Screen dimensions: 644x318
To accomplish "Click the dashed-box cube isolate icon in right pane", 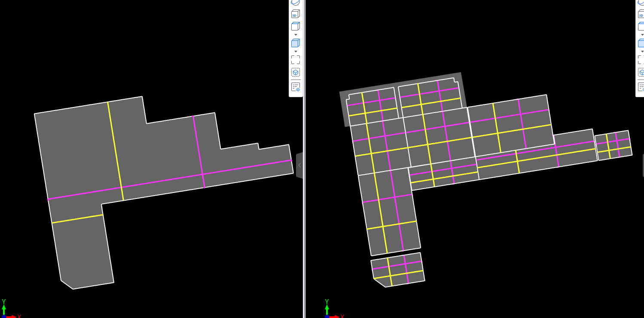I will click(641, 72).
